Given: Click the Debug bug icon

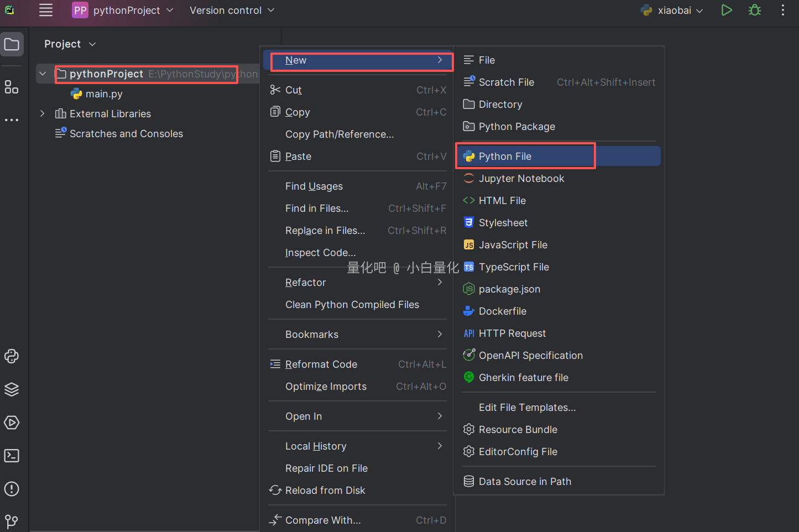Looking at the screenshot, I should pyautogui.click(x=754, y=11).
